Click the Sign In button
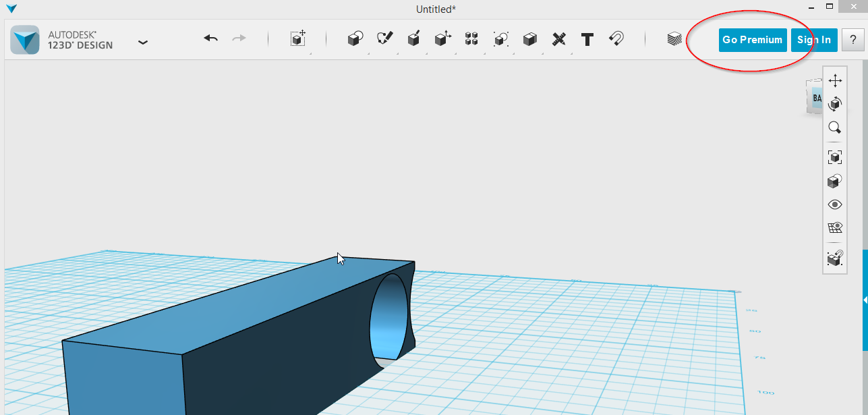 click(x=814, y=40)
